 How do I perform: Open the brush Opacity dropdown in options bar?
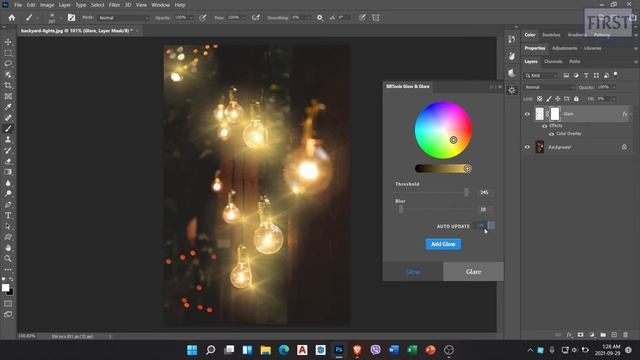191,18
